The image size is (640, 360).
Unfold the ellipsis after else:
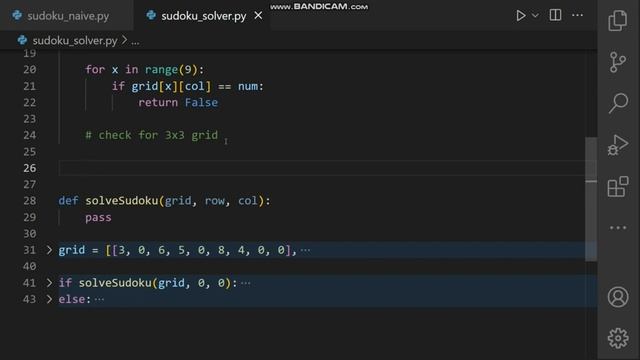pyautogui.click(x=99, y=300)
